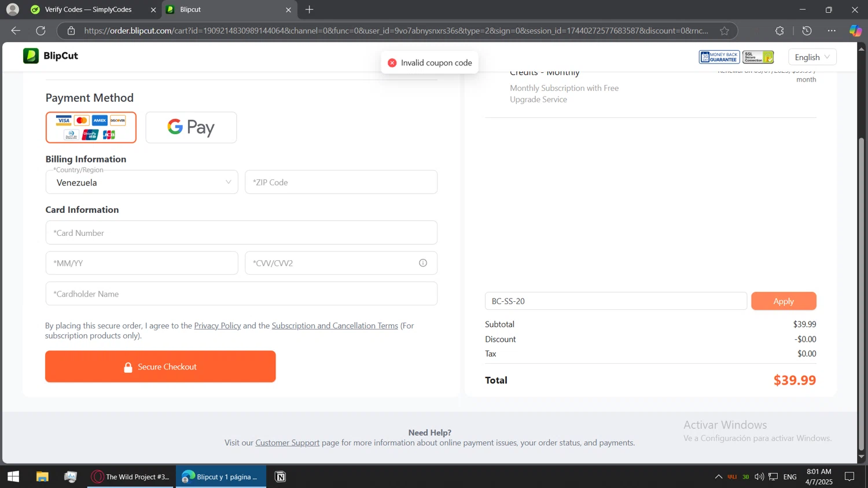The image size is (868, 488).
Task: Open browser profile icon
Action: (x=12, y=9)
